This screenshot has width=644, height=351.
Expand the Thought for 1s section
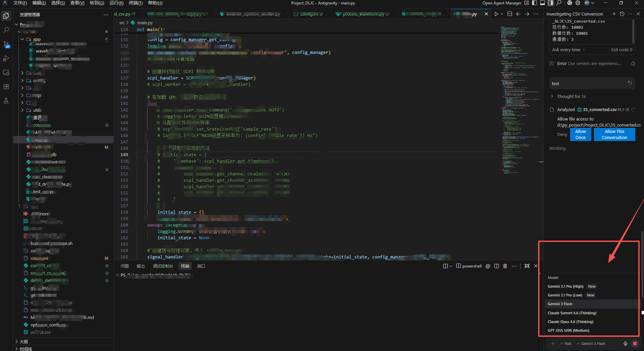[x=571, y=96]
